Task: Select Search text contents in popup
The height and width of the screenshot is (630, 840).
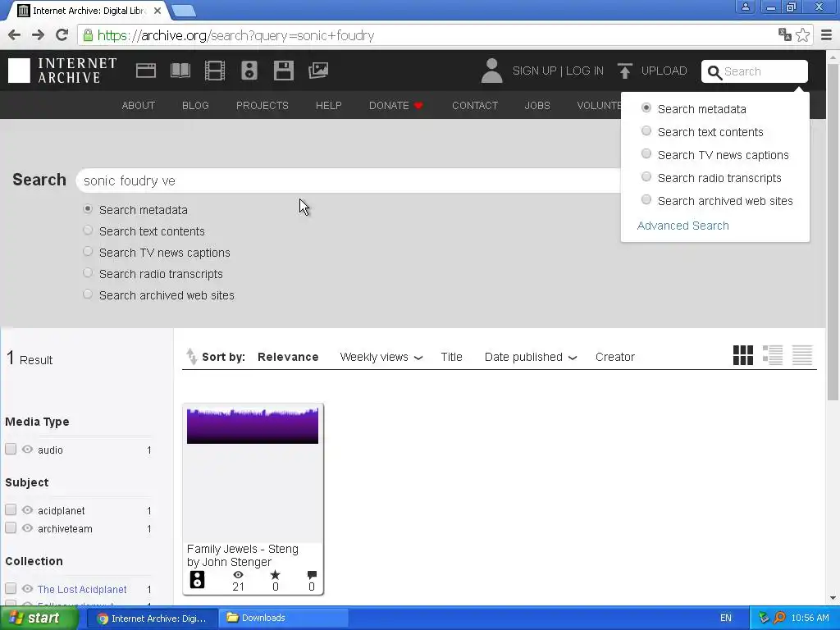Action: [x=646, y=131]
